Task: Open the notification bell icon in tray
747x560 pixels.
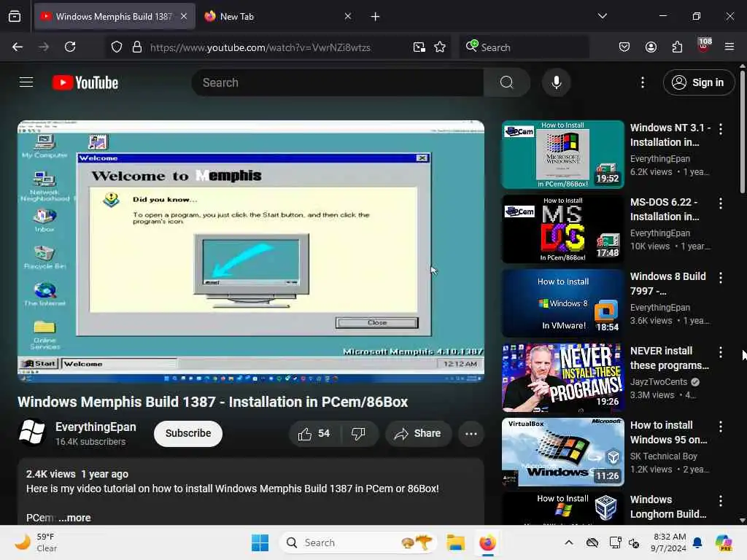Action: coord(697,542)
